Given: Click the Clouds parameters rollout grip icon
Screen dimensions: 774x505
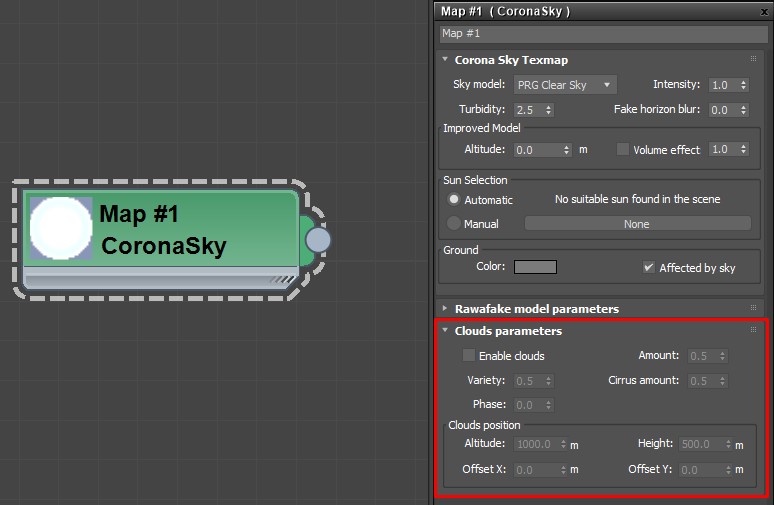Looking at the screenshot, I should point(753,330).
